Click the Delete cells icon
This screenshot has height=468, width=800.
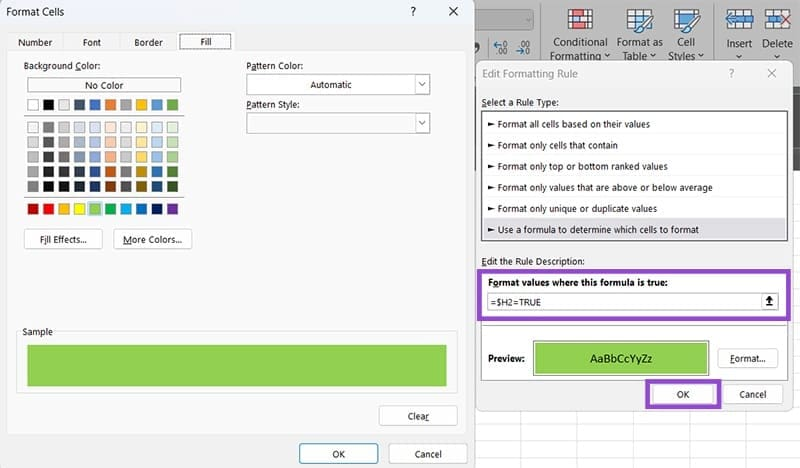click(x=777, y=21)
